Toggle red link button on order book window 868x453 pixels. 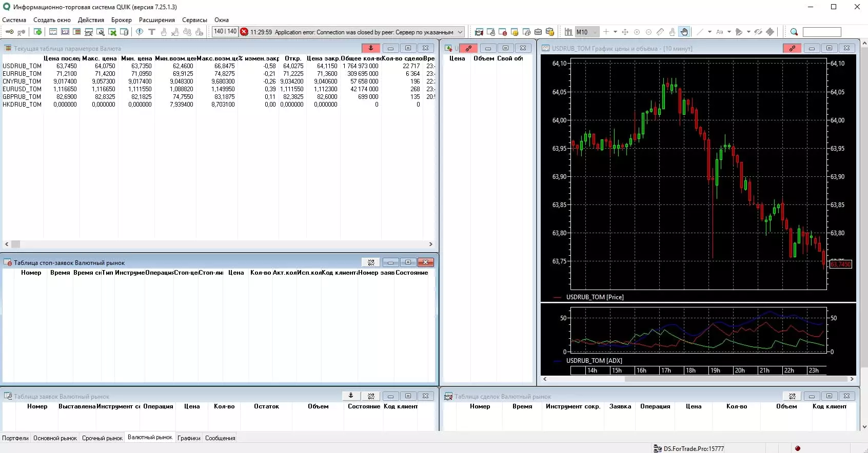point(468,48)
